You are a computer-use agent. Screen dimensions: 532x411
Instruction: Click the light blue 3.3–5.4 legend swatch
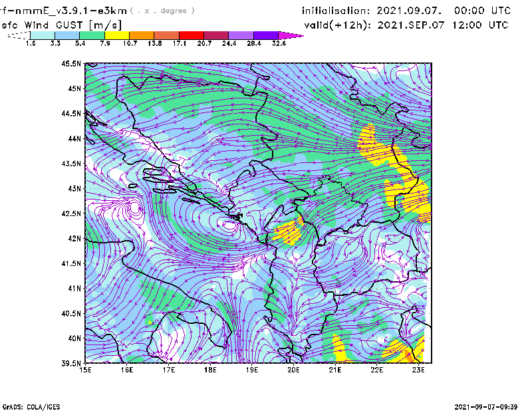[x=67, y=35]
